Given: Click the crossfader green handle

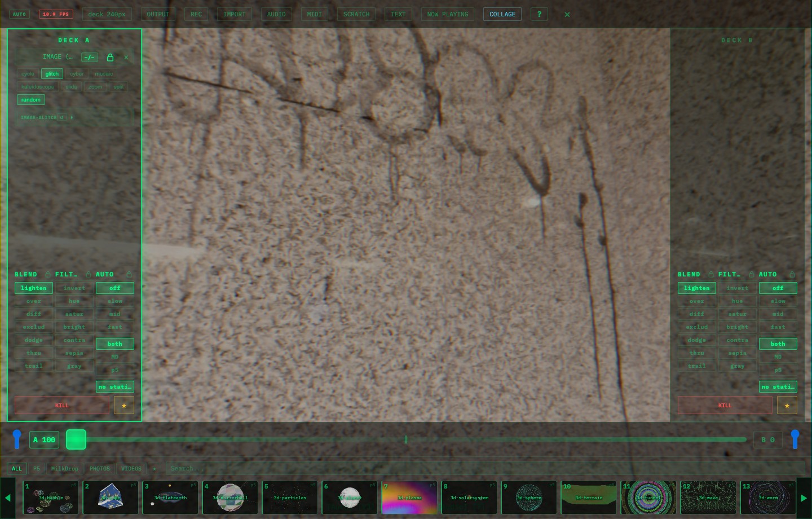Looking at the screenshot, I should (x=76, y=439).
